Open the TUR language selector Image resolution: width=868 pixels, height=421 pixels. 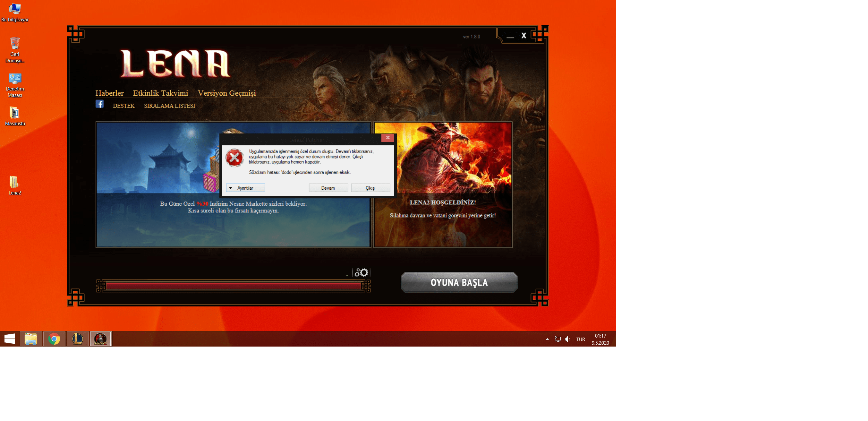[580, 339]
